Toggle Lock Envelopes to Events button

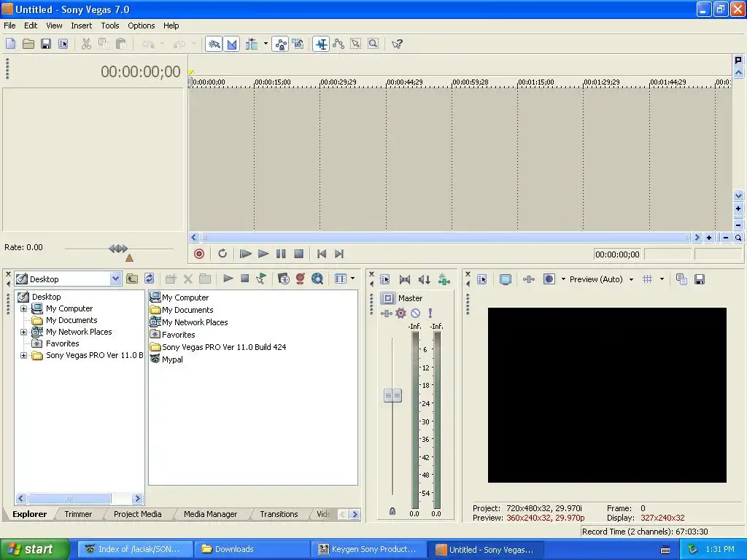281,44
